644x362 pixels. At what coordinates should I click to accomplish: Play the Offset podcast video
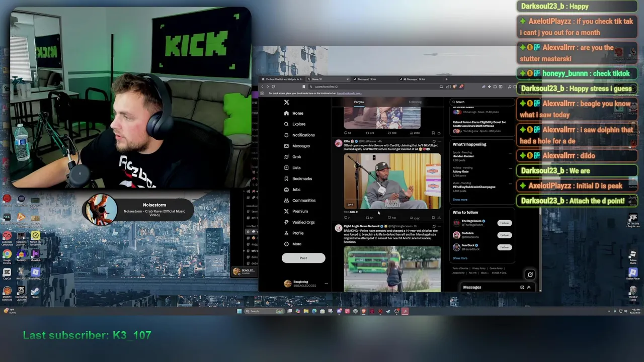pyautogui.click(x=392, y=181)
